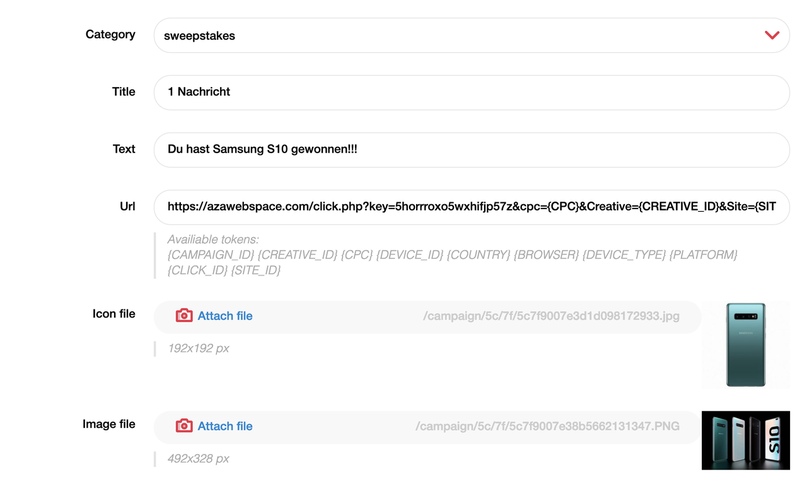The height and width of the screenshot is (489, 807).
Task: Click the Category field label
Action: point(110,34)
